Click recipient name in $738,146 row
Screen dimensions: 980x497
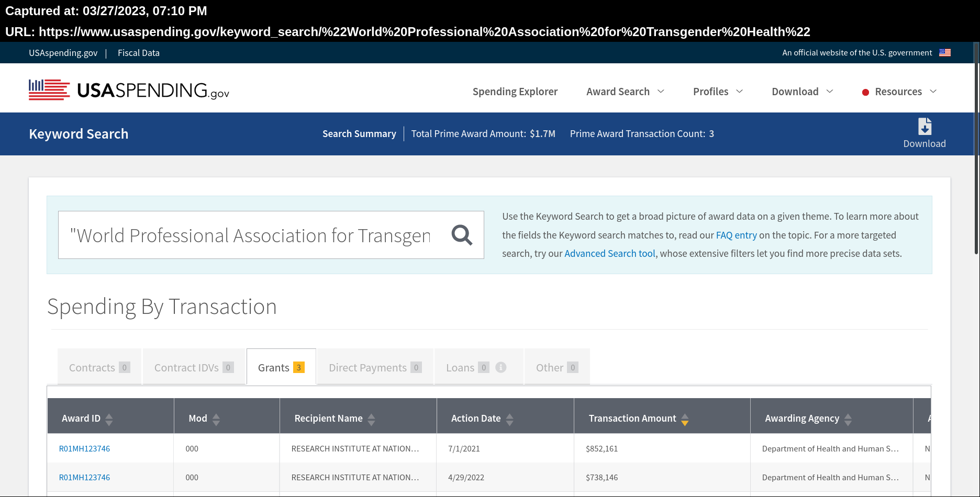pos(355,477)
